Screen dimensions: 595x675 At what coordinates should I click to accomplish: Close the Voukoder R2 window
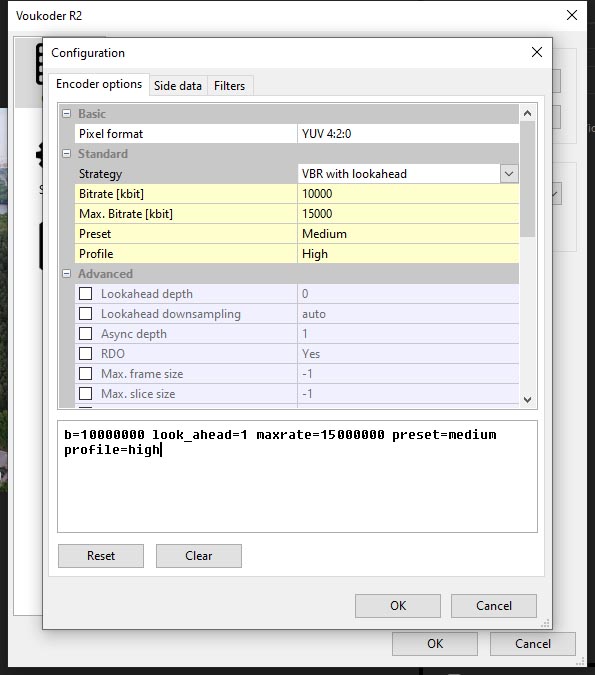pyautogui.click(x=572, y=15)
